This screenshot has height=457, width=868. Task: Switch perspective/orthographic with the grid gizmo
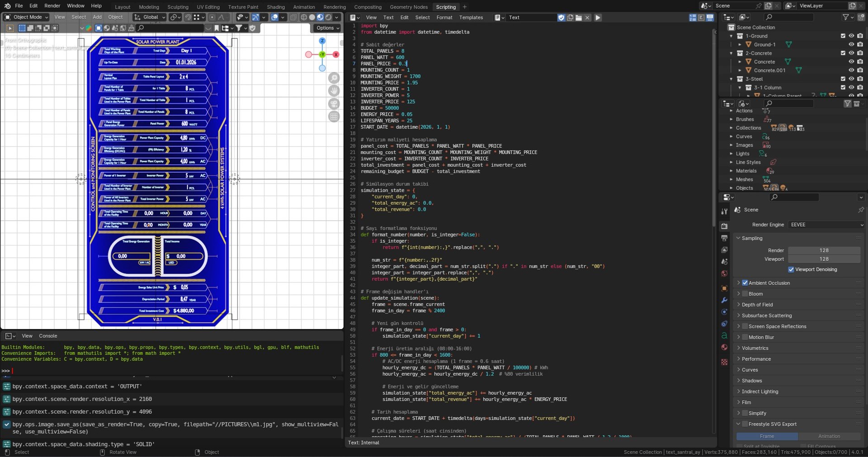pos(334,117)
